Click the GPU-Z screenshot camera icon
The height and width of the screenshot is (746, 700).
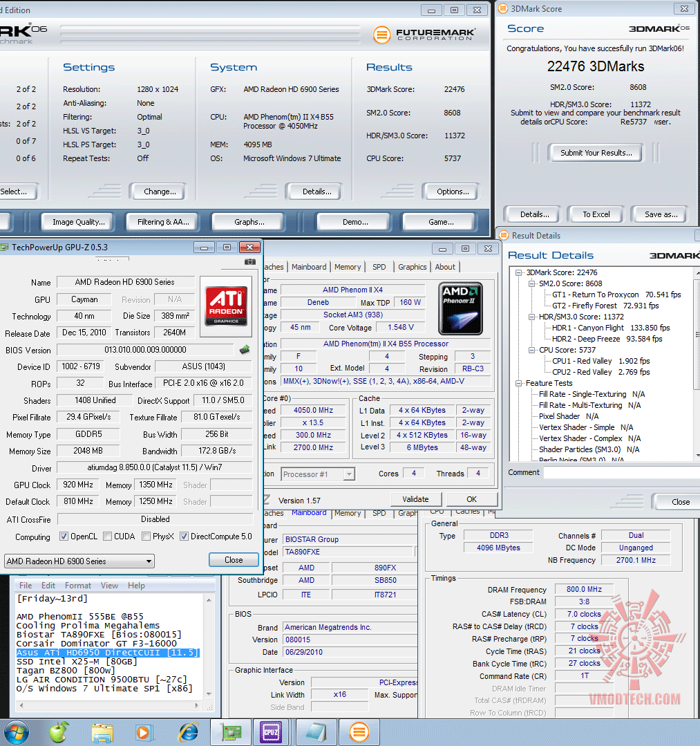(249, 261)
